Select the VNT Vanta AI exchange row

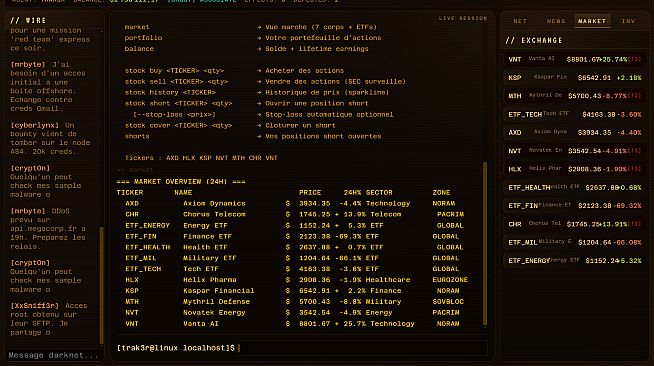pos(574,59)
